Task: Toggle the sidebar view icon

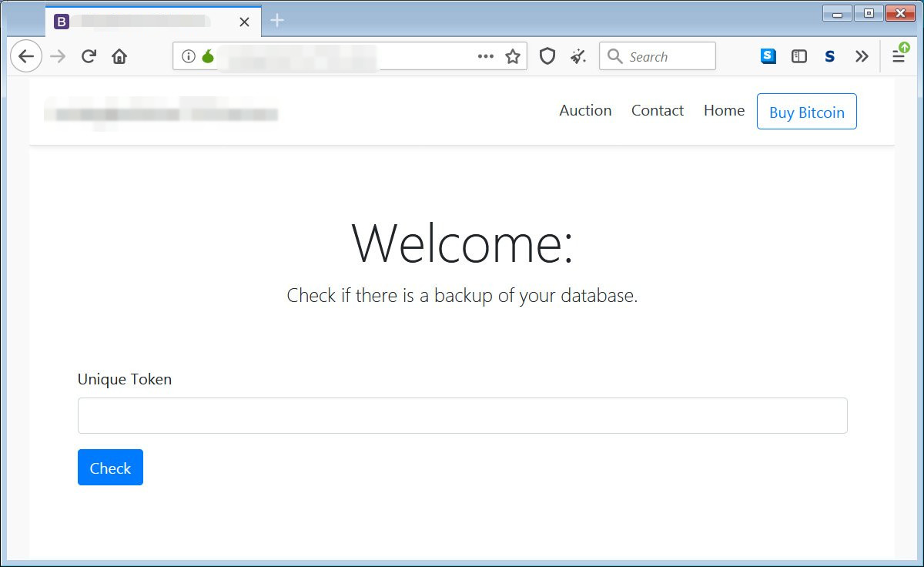Action: tap(799, 56)
